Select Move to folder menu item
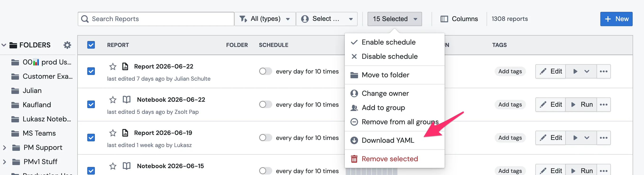644x175 pixels. pyautogui.click(x=395, y=75)
